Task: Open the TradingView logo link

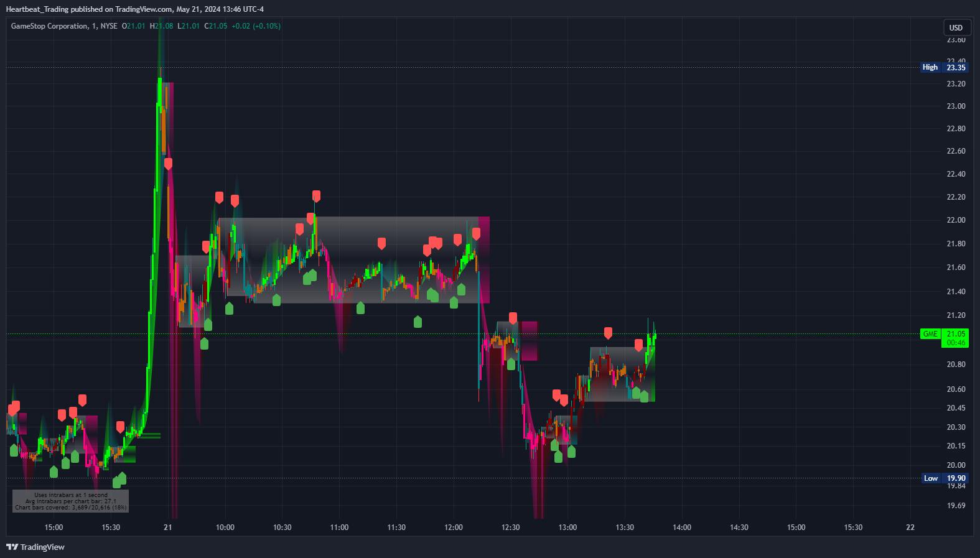Action: (35, 547)
